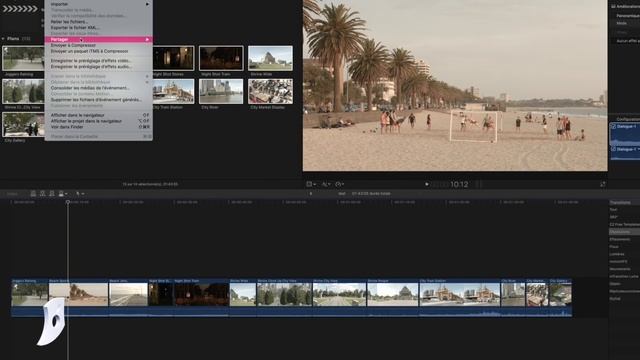Click the connect clip edit icon

[33, 193]
